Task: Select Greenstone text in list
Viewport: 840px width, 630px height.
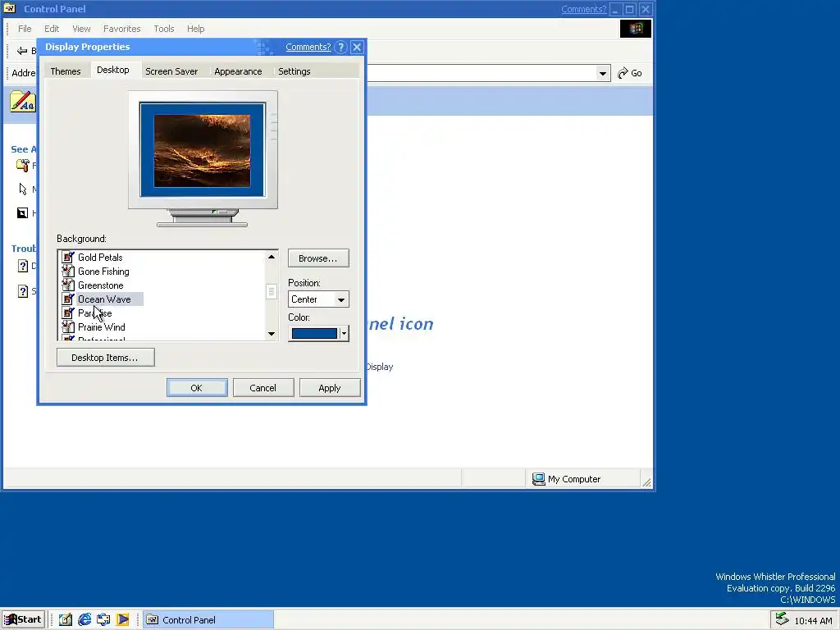Action: coord(101,285)
